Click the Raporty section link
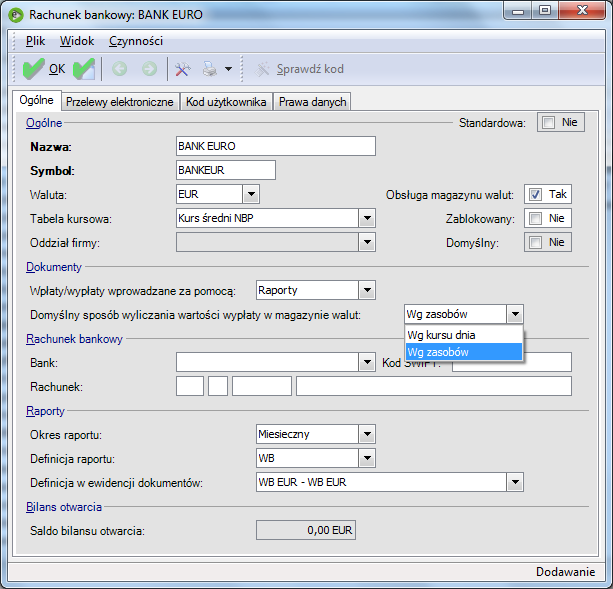613x589 pixels. point(45,411)
